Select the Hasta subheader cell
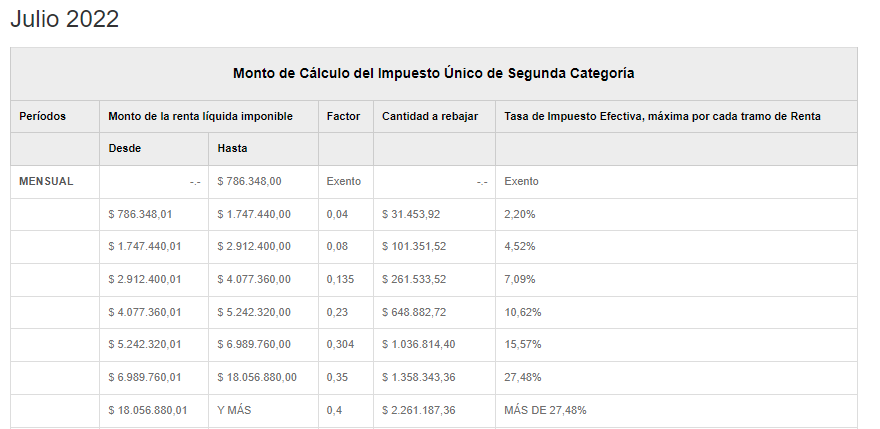 pos(232,148)
